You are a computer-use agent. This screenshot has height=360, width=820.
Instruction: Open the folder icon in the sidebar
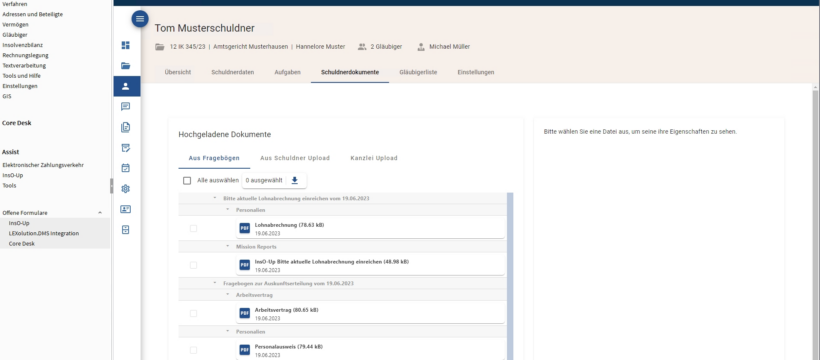[126, 66]
